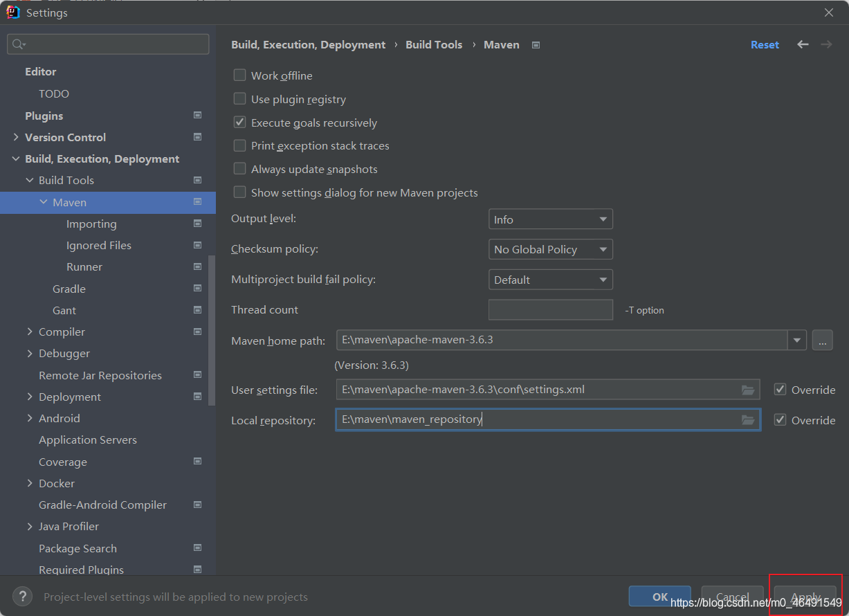Click the project-level icon beside Deployment
This screenshot has height=616, width=849.
click(198, 397)
